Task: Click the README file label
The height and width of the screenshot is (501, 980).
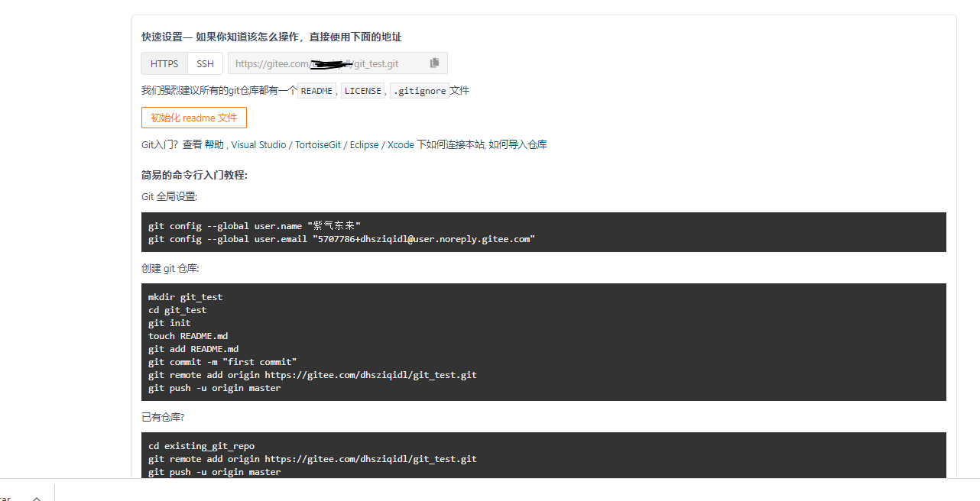Action: point(316,91)
